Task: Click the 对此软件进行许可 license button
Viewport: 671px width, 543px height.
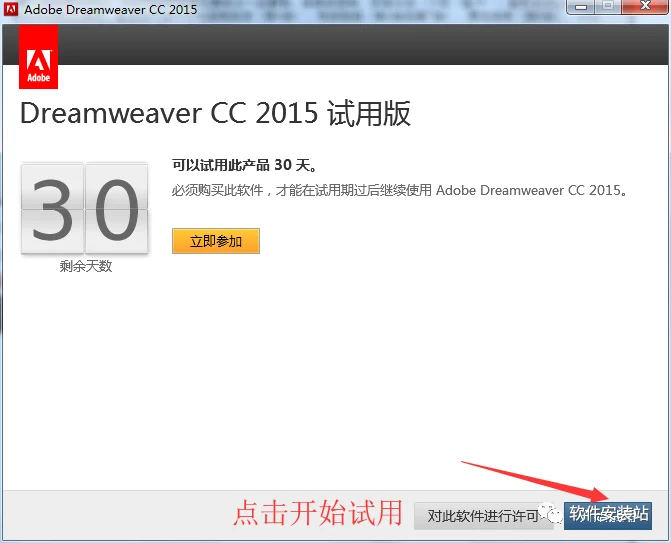Action: click(484, 516)
